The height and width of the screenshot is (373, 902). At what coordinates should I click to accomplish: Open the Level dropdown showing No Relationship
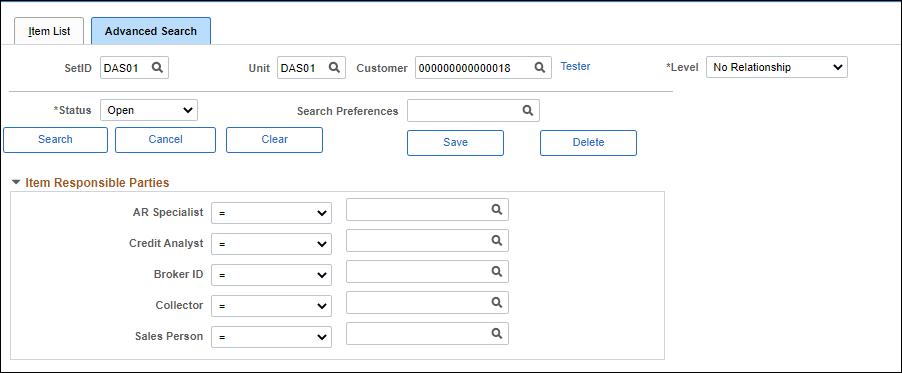(777, 67)
